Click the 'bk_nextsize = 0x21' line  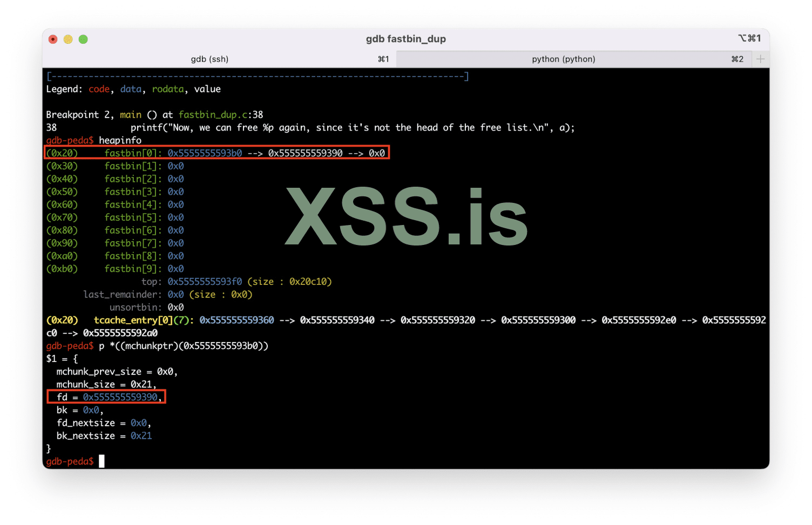104,436
